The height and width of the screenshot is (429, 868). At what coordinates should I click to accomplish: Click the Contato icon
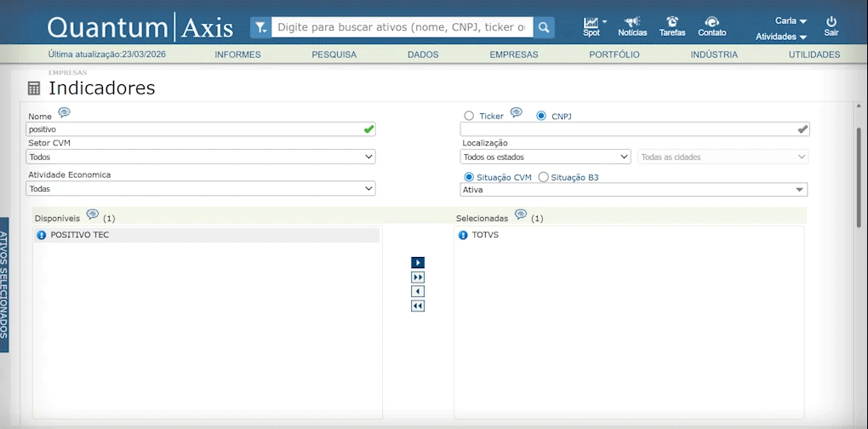tap(712, 22)
